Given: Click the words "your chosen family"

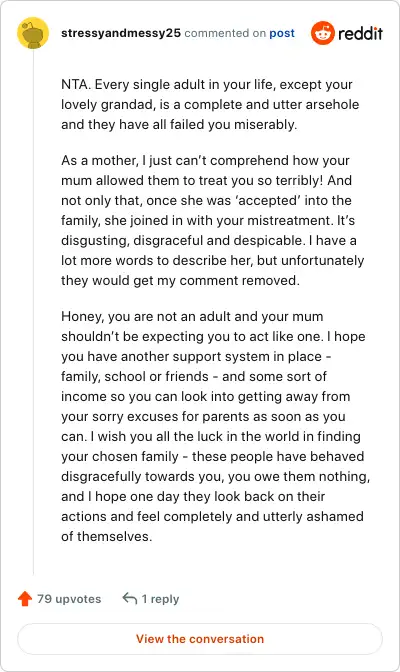Looking at the screenshot, I should pos(120,457).
